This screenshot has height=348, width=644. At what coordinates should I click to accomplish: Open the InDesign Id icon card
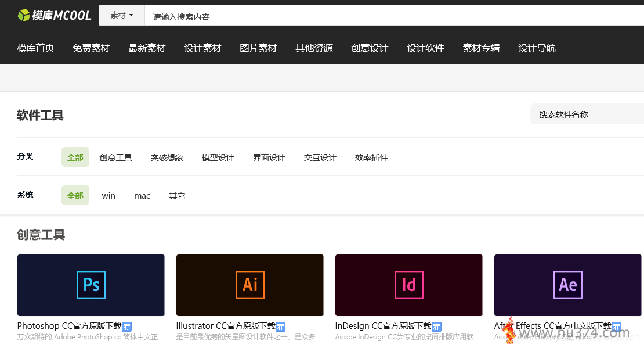(x=408, y=285)
